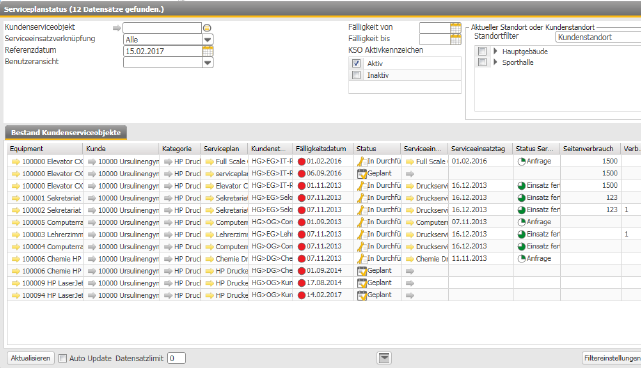Expand the Sporthalle tree node

pyautogui.click(x=495, y=62)
